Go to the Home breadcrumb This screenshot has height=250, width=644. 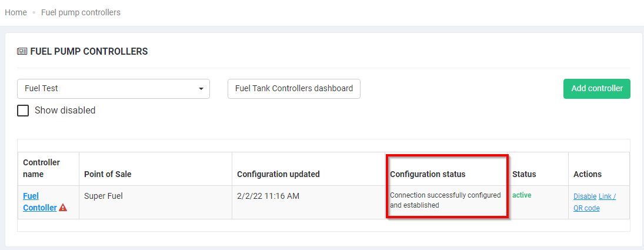point(16,12)
